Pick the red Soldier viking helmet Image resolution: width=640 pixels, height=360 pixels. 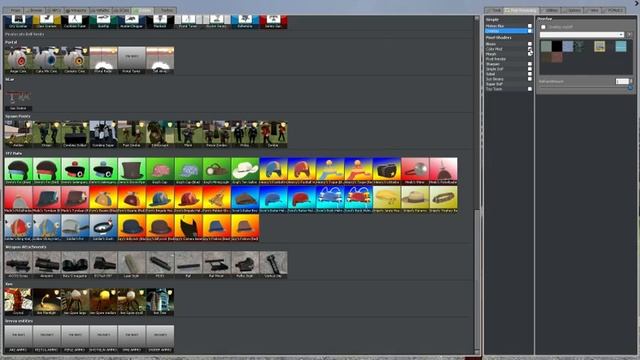coord(18,228)
